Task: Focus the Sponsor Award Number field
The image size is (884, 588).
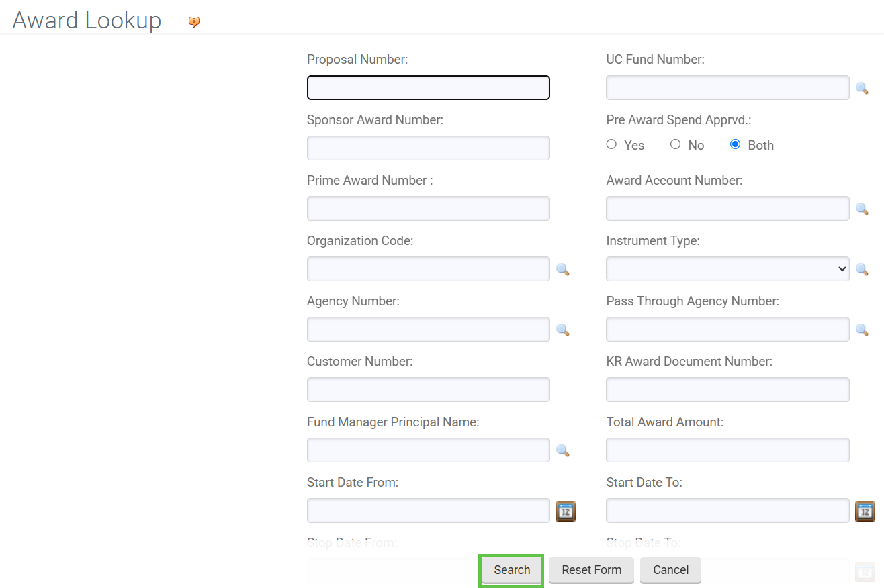Action: coord(429,148)
